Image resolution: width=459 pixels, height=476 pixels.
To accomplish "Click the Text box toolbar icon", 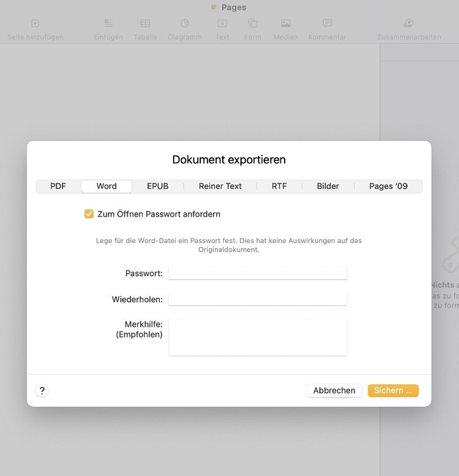I will coord(222,23).
